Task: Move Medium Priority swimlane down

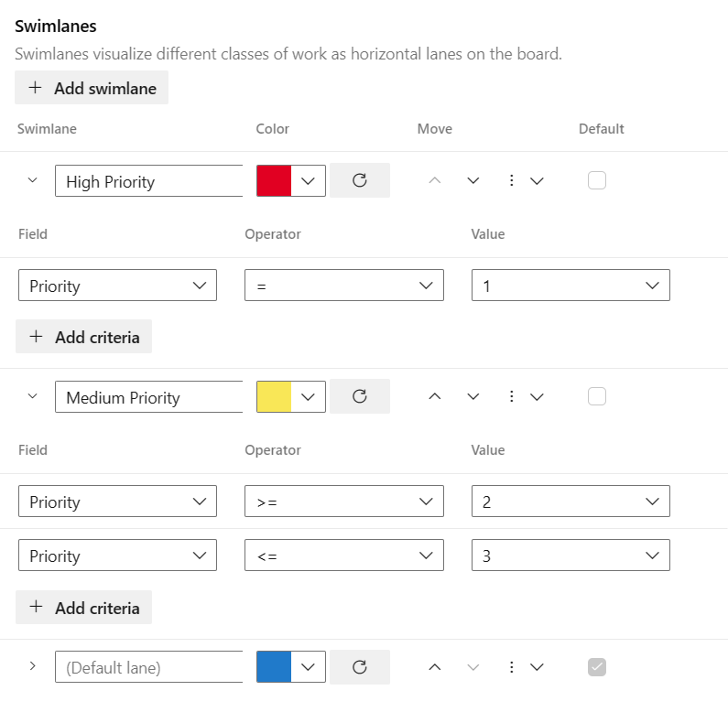Action: tap(473, 396)
